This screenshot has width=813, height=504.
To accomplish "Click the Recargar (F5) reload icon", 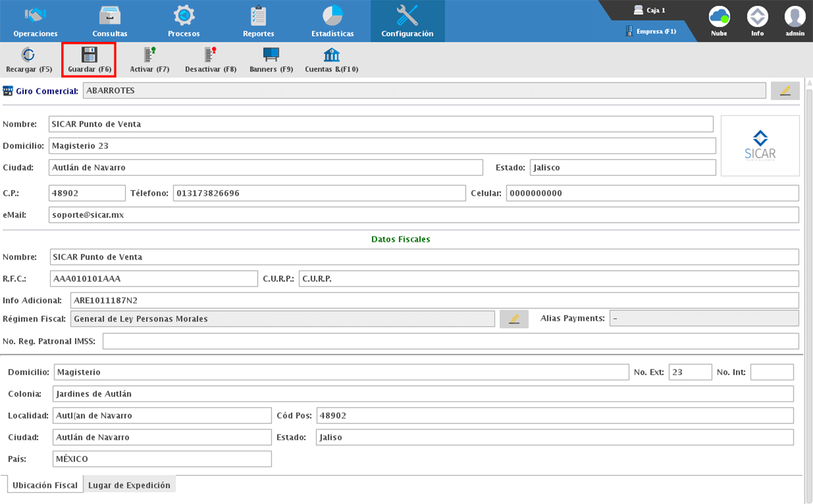I will tap(29, 60).
